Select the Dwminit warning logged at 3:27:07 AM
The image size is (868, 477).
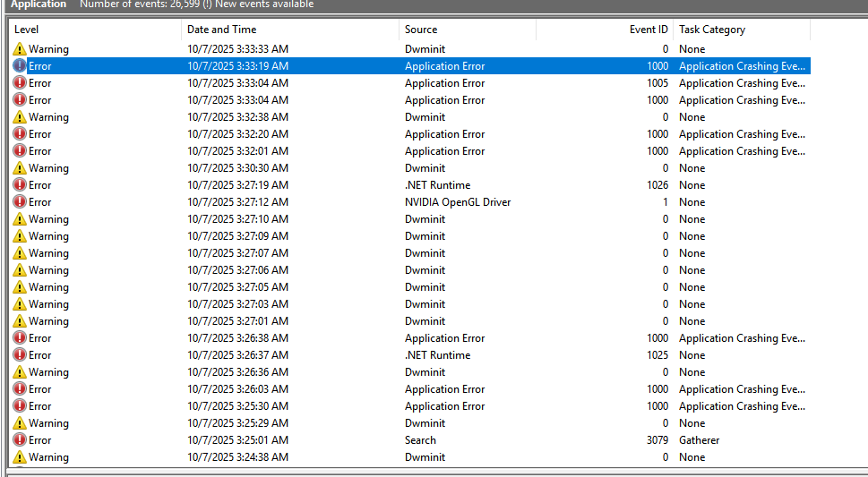click(425, 253)
